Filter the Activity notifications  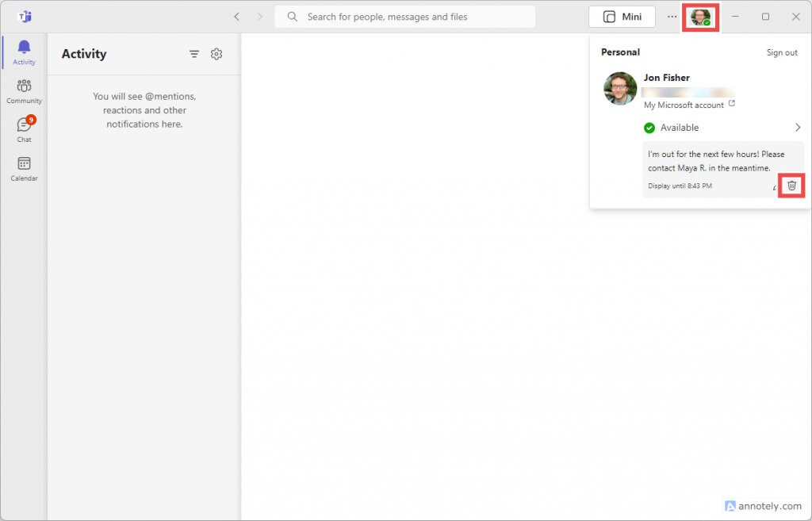[x=194, y=54]
